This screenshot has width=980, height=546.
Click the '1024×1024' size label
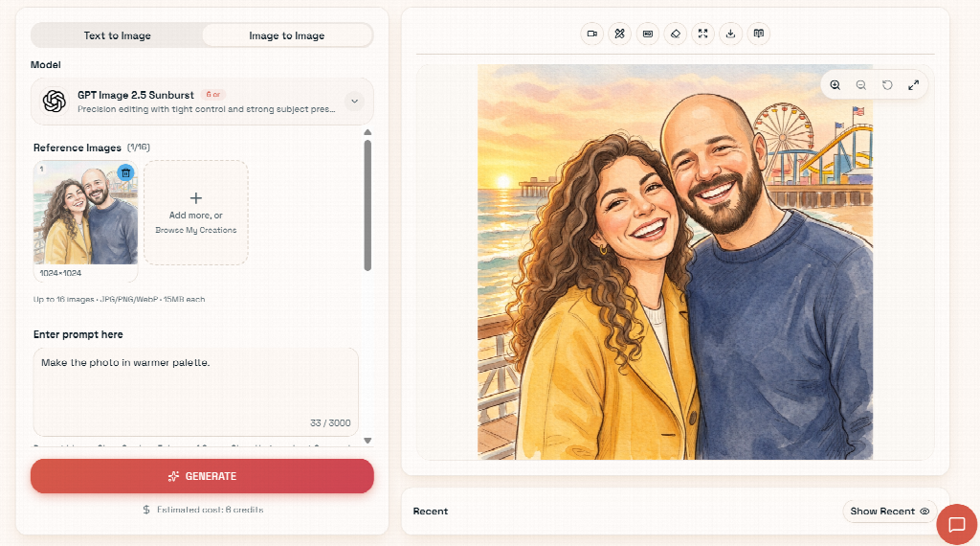(x=60, y=273)
